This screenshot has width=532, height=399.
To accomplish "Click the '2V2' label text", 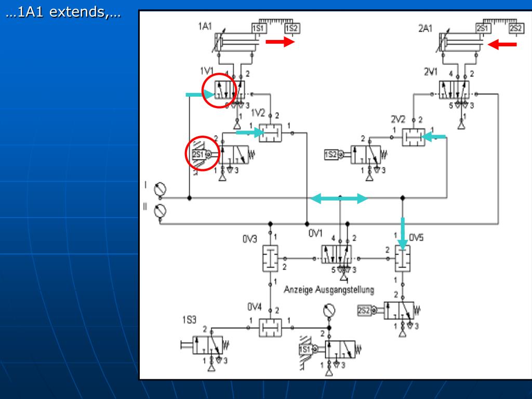I will tap(398, 119).
